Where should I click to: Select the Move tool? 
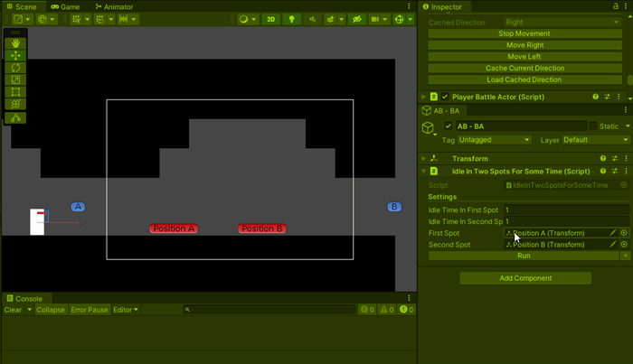coord(15,55)
